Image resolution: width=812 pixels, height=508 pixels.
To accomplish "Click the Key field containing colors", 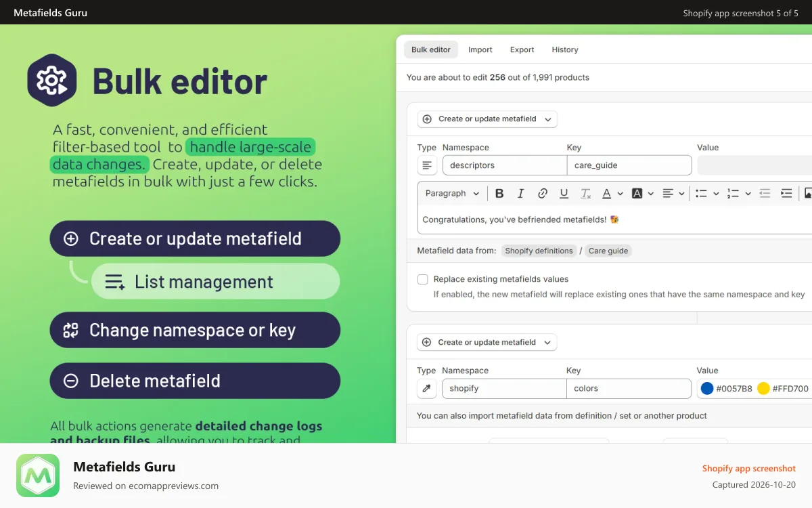I will (x=629, y=389).
